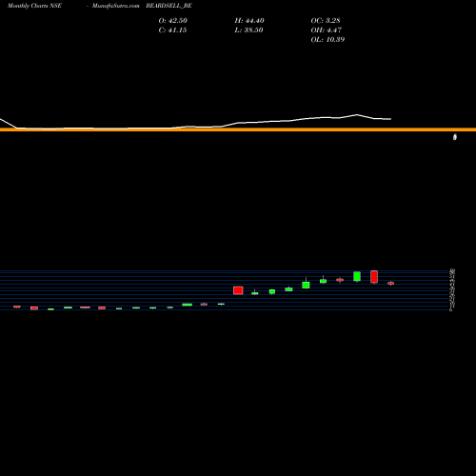Click the 'L: 38.50' low value
Image resolution: width=476 pixels, height=476 pixels.
coord(248,30)
